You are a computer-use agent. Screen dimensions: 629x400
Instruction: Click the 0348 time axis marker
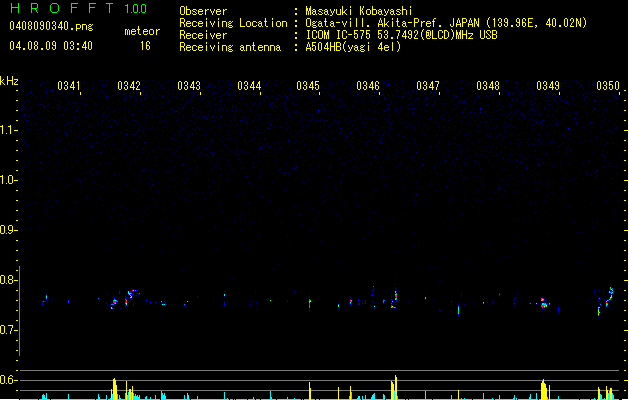[x=488, y=86]
